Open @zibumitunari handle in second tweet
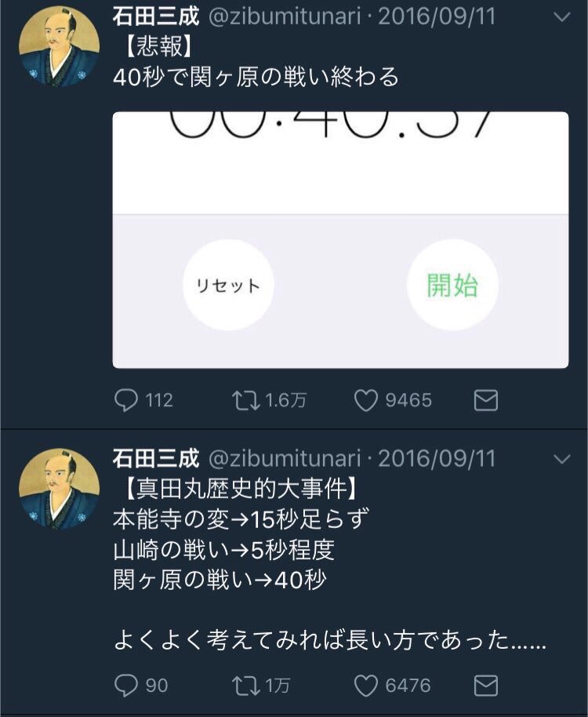The width and height of the screenshot is (588, 717). pyautogui.click(x=285, y=459)
